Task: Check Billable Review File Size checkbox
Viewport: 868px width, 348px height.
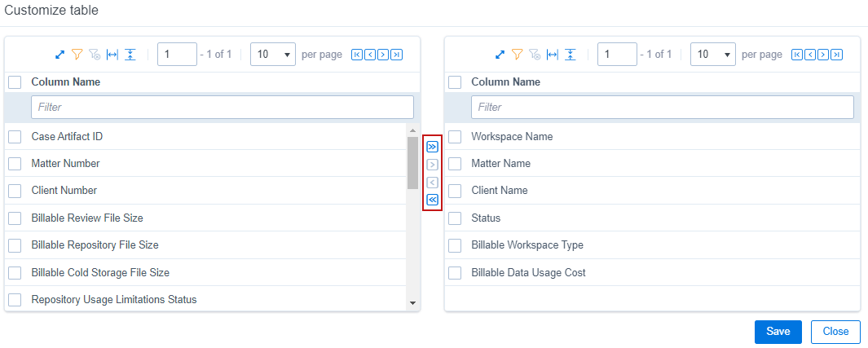Action: [x=15, y=218]
